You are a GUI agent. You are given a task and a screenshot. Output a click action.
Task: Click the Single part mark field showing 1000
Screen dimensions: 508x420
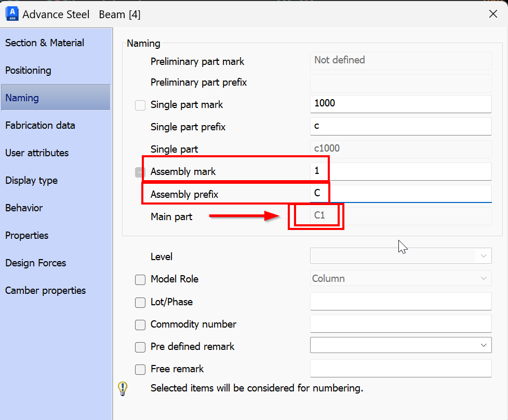pyautogui.click(x=400, y=104)
